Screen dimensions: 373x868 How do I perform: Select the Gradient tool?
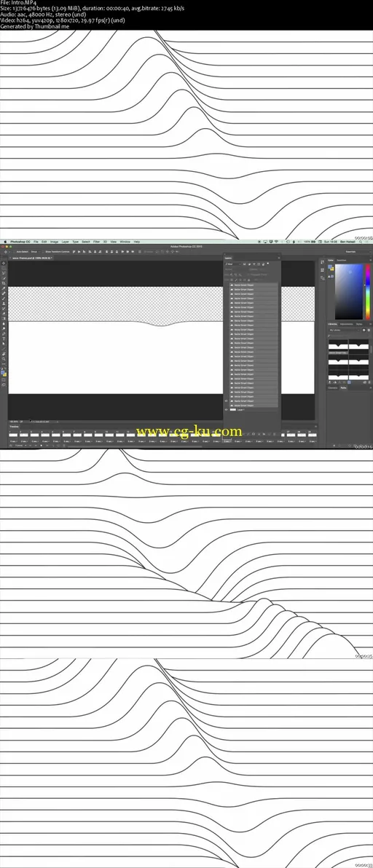(x=4, y=318)
